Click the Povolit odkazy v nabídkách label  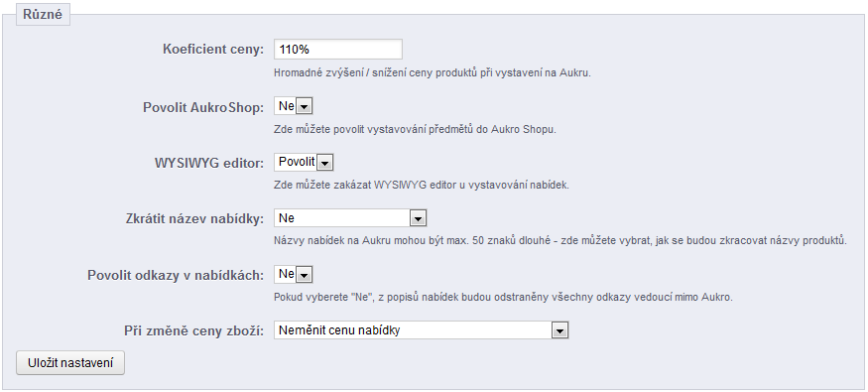(x=176, y=275)
